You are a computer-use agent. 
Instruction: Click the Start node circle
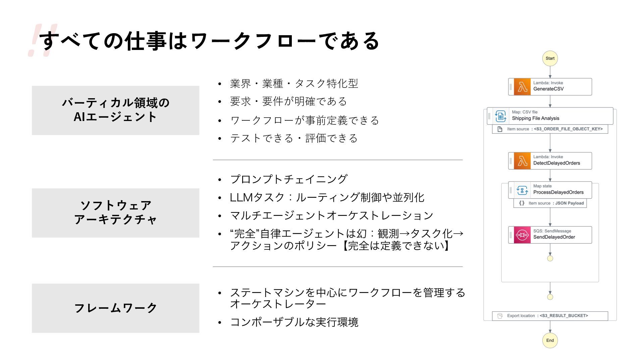[x=550, y=58]
